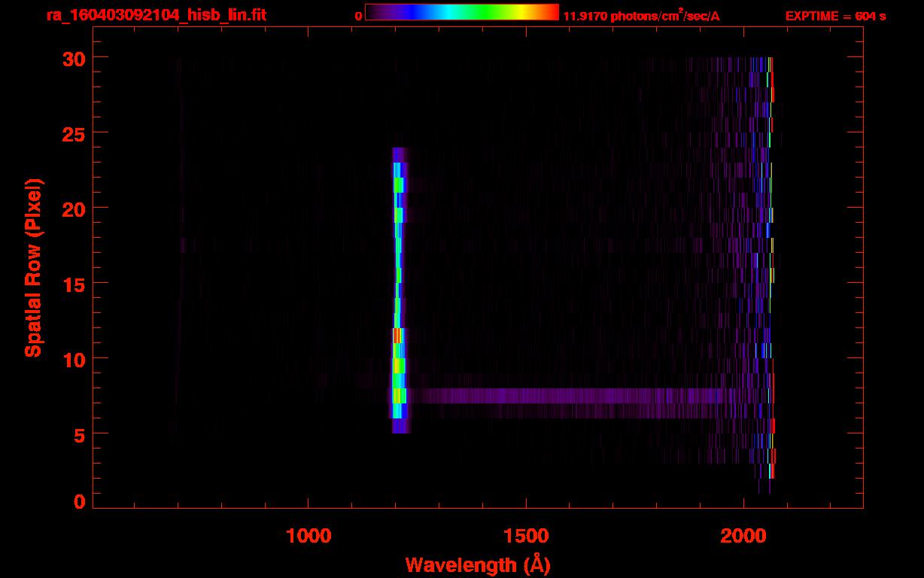Click the 11.9170 photons/cm²/sec/A label

pyautogui.click(x=641, y=16)
